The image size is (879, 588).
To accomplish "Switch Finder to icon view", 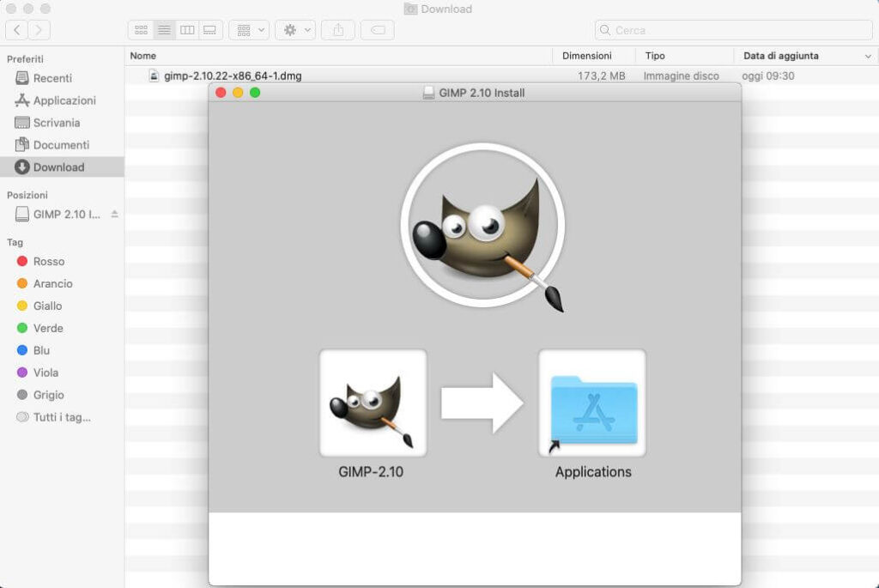I will click(x=141, y=30).
